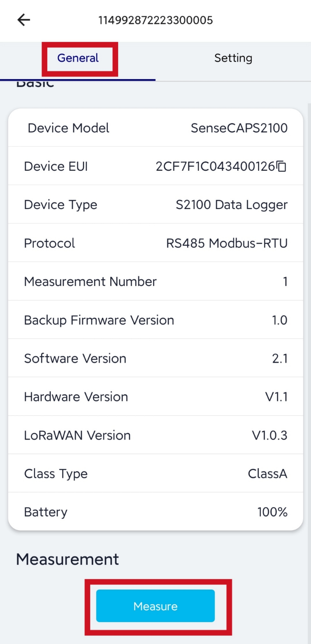Viewport: 311px width, 644px height.
Task: Tap the Measurement section heading
Action: [x=67, y=559]
